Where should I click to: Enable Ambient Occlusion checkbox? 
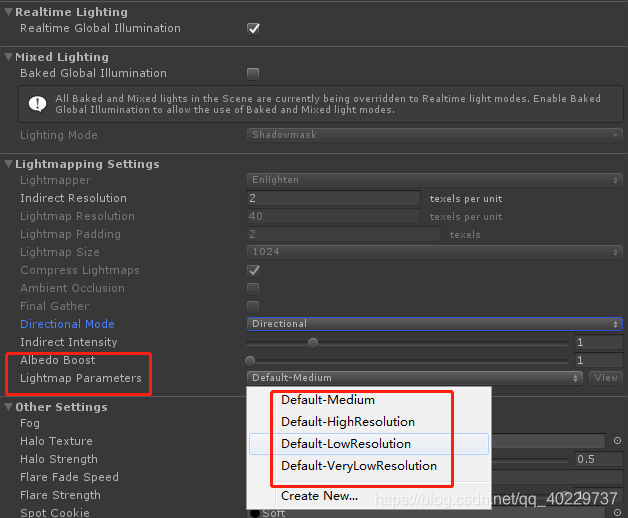253,288
